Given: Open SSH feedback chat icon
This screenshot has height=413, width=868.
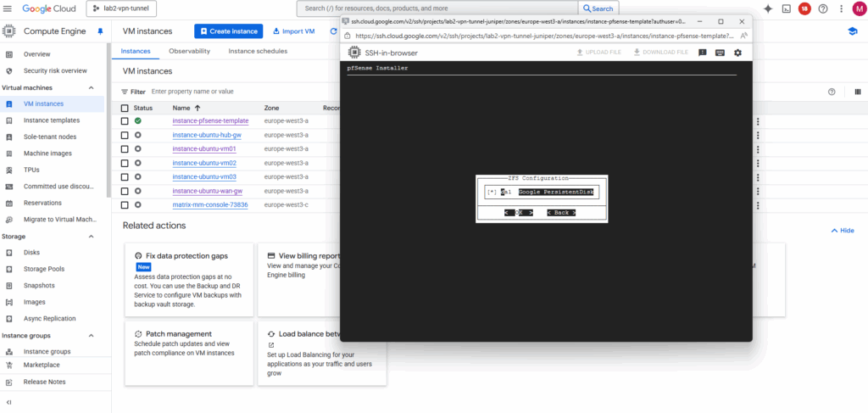Looking at the screenshot, I should coord(703,53).
